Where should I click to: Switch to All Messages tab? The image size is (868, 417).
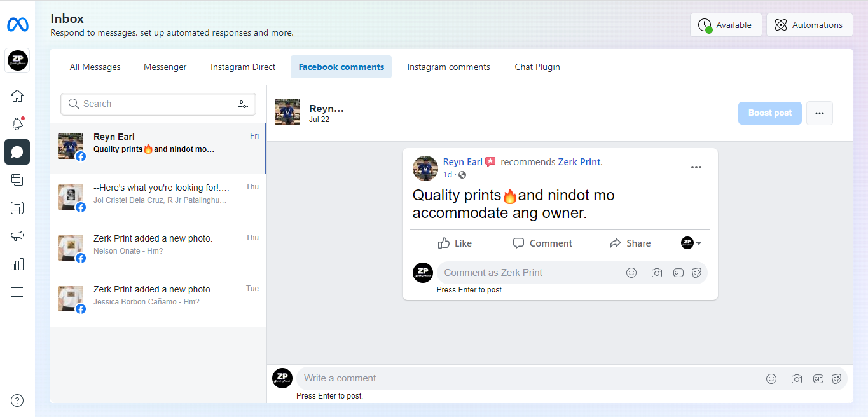point(95,67)
